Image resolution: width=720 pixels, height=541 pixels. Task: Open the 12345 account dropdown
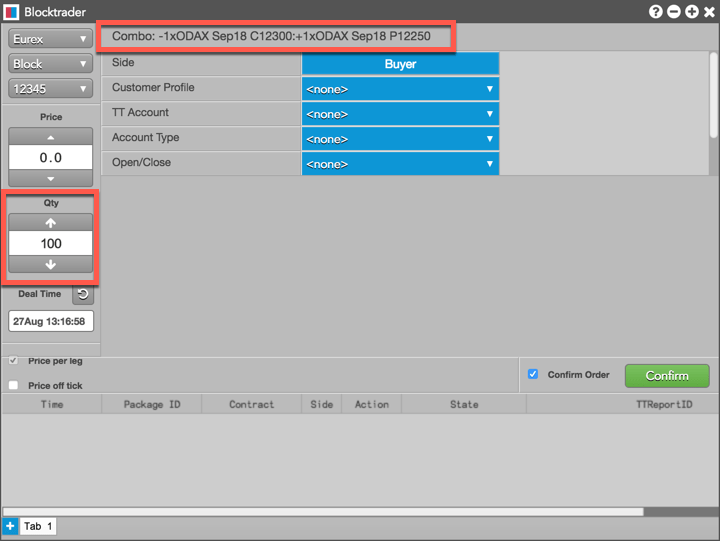tap(51, 89)
